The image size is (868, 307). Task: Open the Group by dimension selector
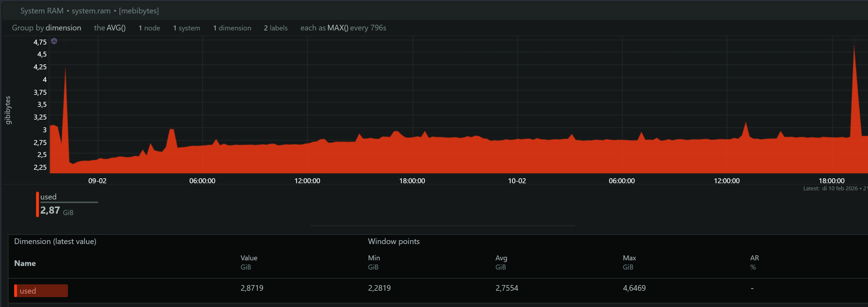coord(46,28)
